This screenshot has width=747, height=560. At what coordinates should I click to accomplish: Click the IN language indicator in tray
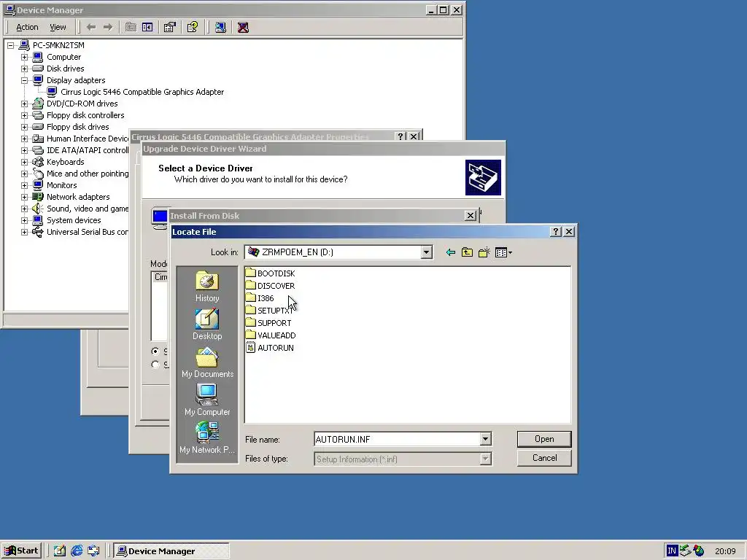pyautogui.click(x=672, y=551)
